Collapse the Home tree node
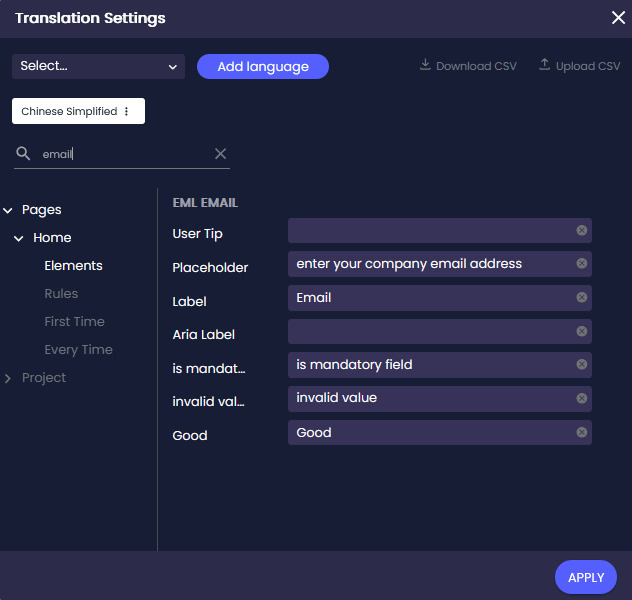Viewport: 632px width, 600px height. (x=19, y=238)
